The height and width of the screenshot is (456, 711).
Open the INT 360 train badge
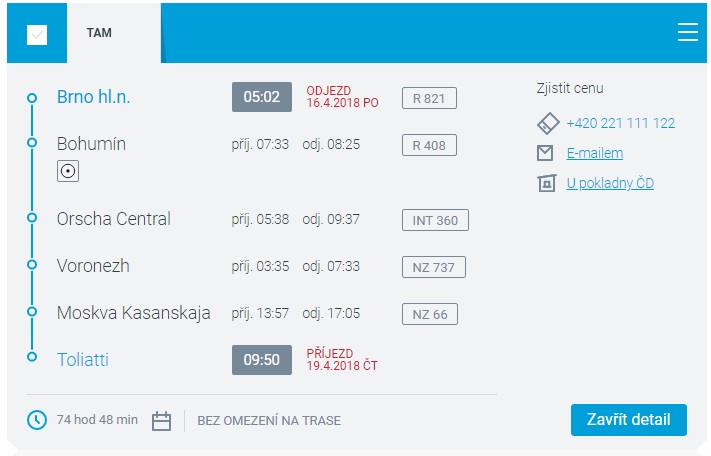(x=434, y=220)
